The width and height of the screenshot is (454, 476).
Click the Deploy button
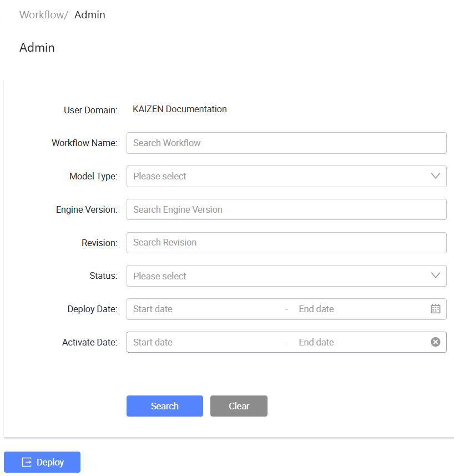pos(42,462)
